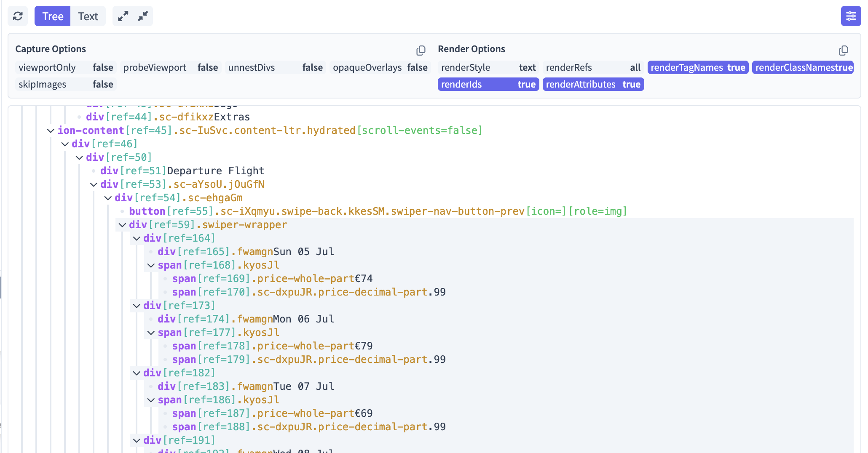Open the settings sliders button
Image resolution: width=868 pixels, height=453 pixels.
pyautogui.click(x=851, y=16)
